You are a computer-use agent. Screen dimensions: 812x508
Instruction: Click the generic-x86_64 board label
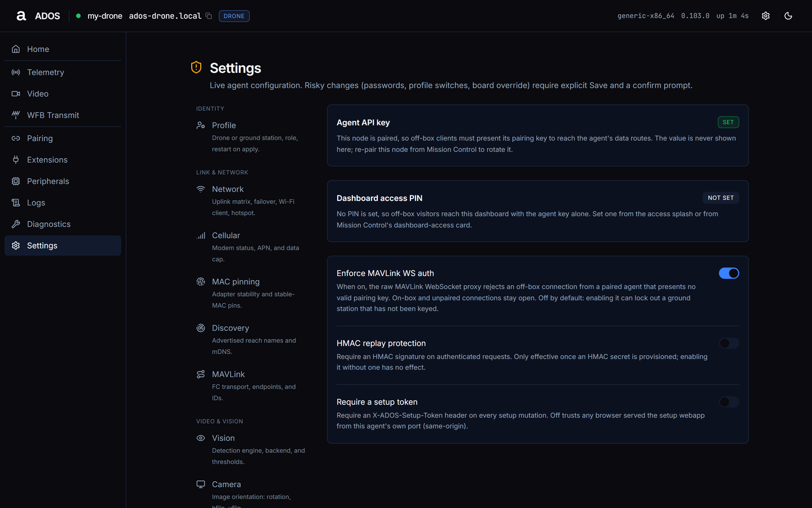[x=646, y=16]
